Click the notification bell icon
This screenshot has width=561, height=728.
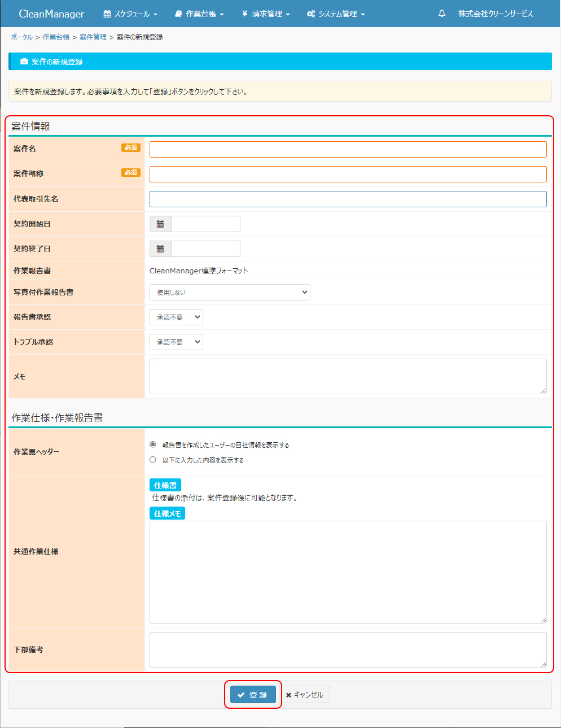442,14
